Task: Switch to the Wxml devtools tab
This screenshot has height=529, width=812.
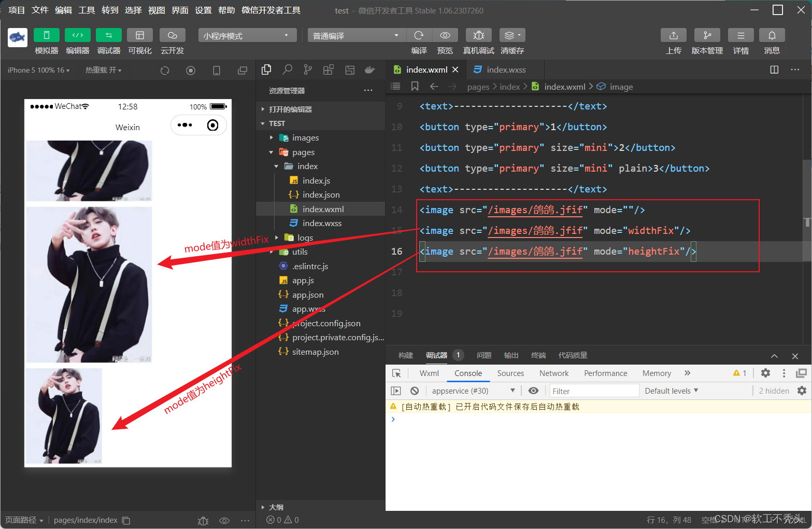Action: (429, 373)
